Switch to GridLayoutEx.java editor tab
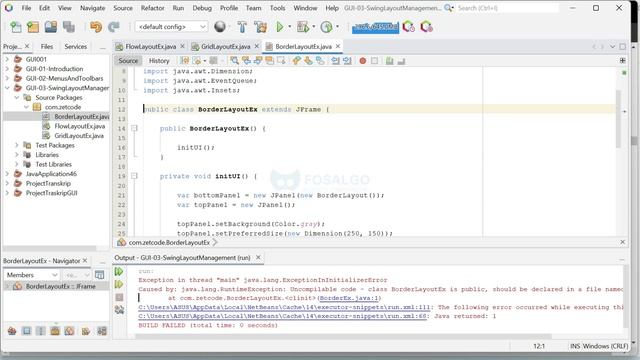The image size is (640, 360). pos(225,47)
